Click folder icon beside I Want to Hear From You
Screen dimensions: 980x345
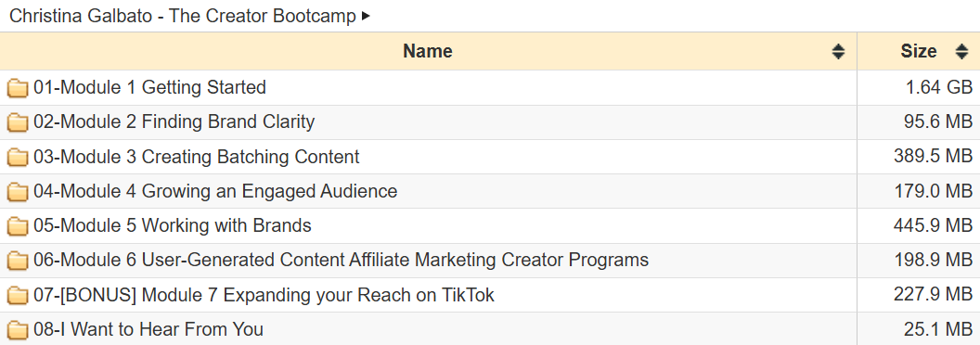point(18,330)
